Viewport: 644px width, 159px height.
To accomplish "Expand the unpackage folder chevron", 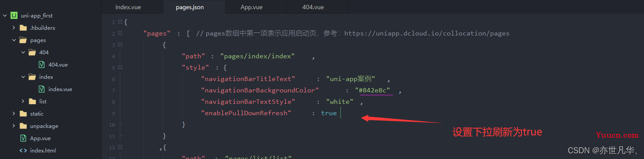I will tap(14, 126).
